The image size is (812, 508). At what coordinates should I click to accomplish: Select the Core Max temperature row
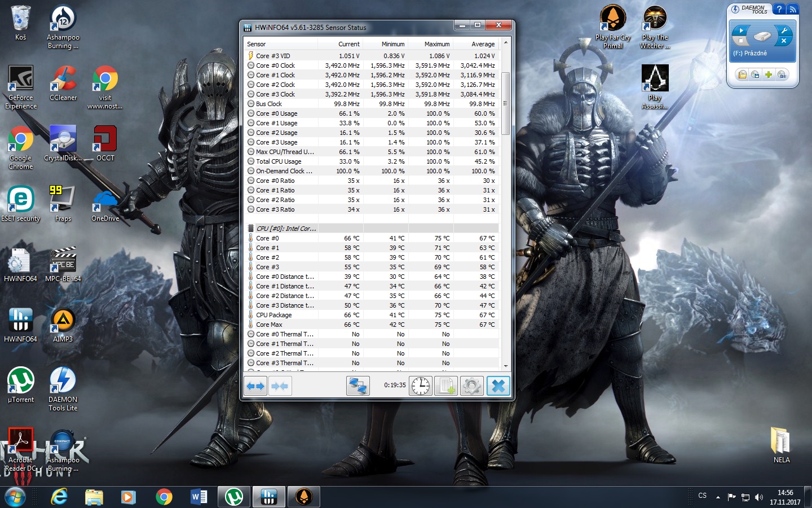(372, 325)
